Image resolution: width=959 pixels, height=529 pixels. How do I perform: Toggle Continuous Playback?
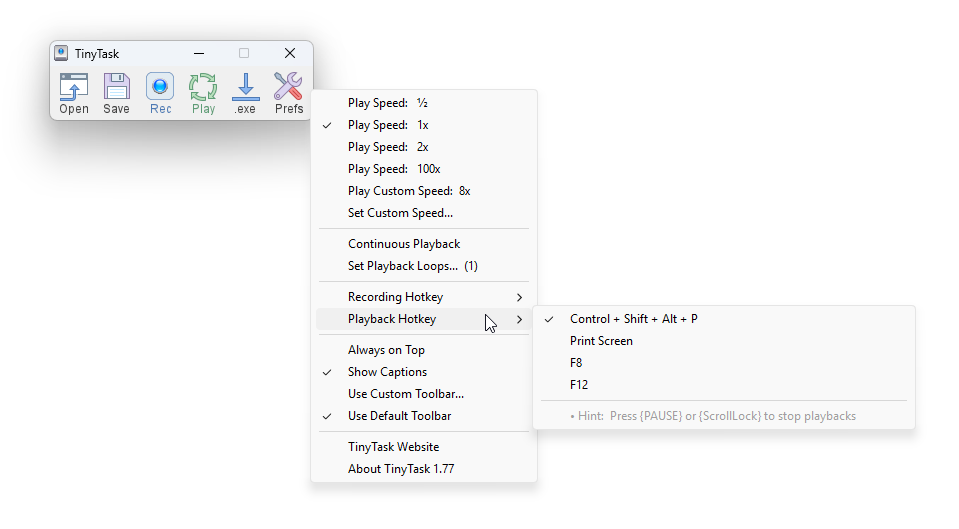pos(424,243)
